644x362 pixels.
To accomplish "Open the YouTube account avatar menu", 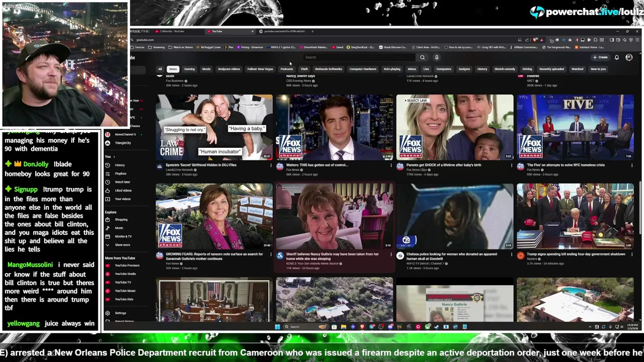I will point(629,57).
